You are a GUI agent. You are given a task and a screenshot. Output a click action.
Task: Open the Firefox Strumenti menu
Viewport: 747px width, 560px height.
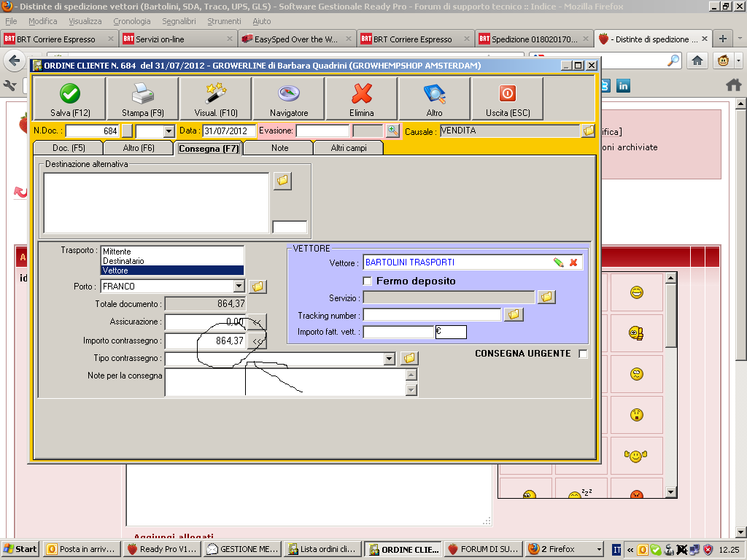[x=224, y=21]
